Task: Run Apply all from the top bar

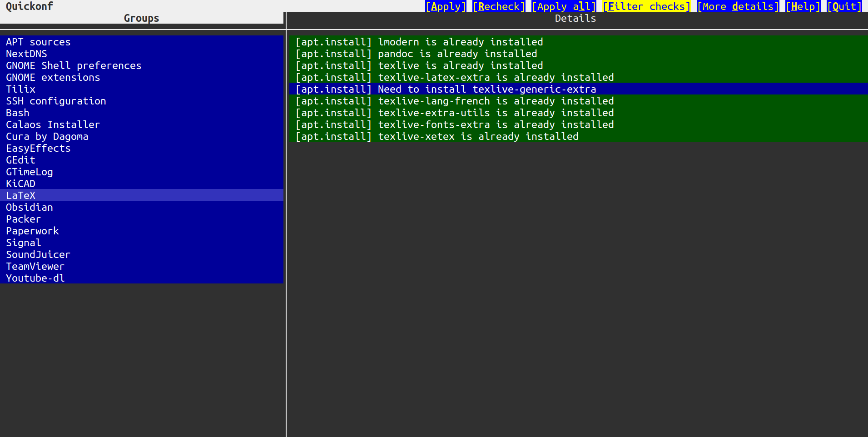Action: pos(564,6)
